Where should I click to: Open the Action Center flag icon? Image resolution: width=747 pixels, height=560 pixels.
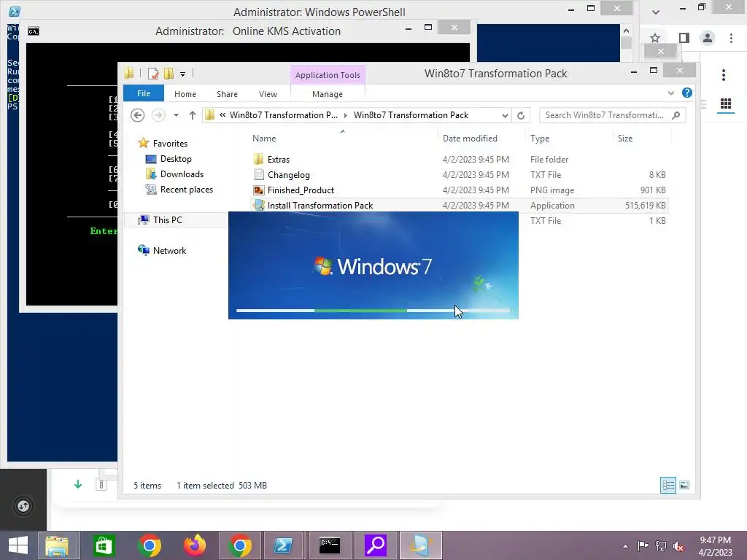(x=643, y=546)
